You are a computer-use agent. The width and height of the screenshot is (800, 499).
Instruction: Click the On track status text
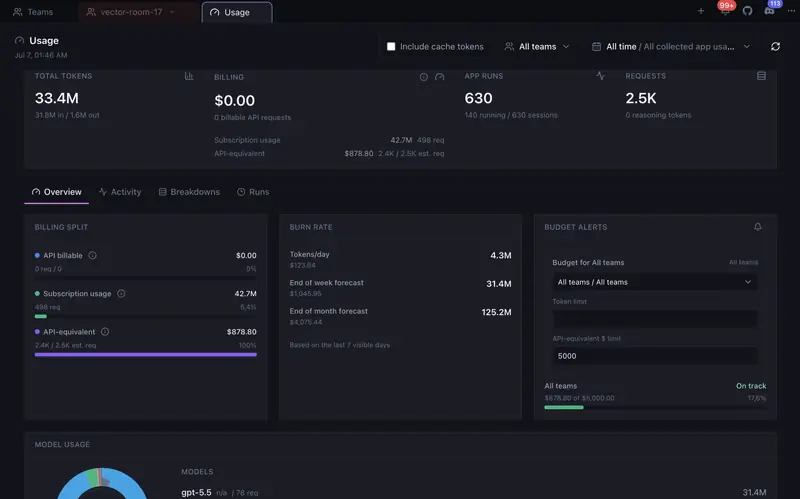tap(751, 386)
